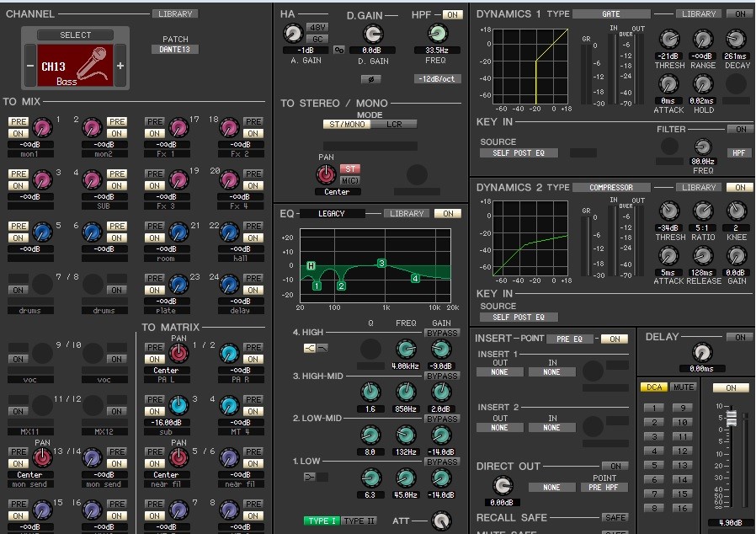Click the matrix 3 sub send knob
The height and width of the screenshot is (534, 756).
click(x=178, y=406)
